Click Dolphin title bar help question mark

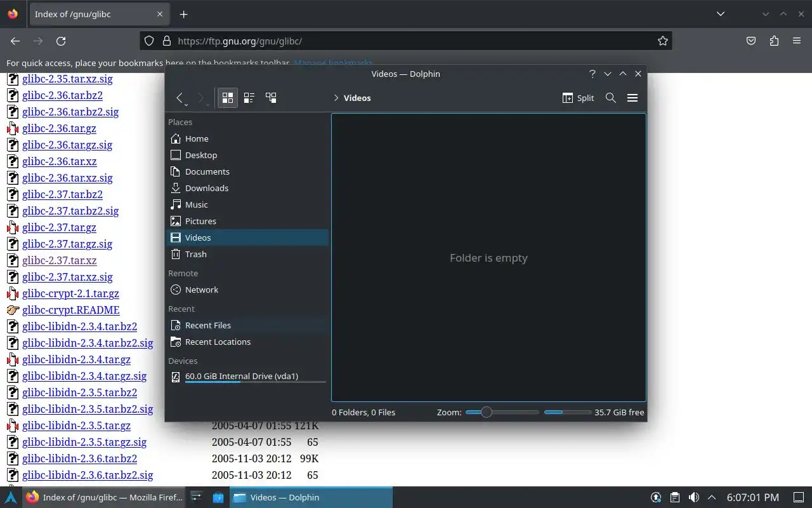(593, 74)
